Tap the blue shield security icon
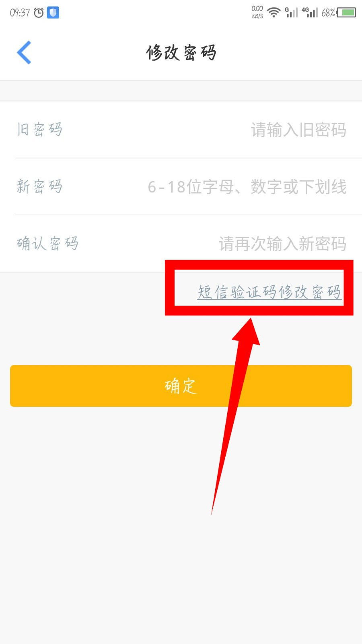Screen dimensions: 362x644 click(x=53, y=12)
